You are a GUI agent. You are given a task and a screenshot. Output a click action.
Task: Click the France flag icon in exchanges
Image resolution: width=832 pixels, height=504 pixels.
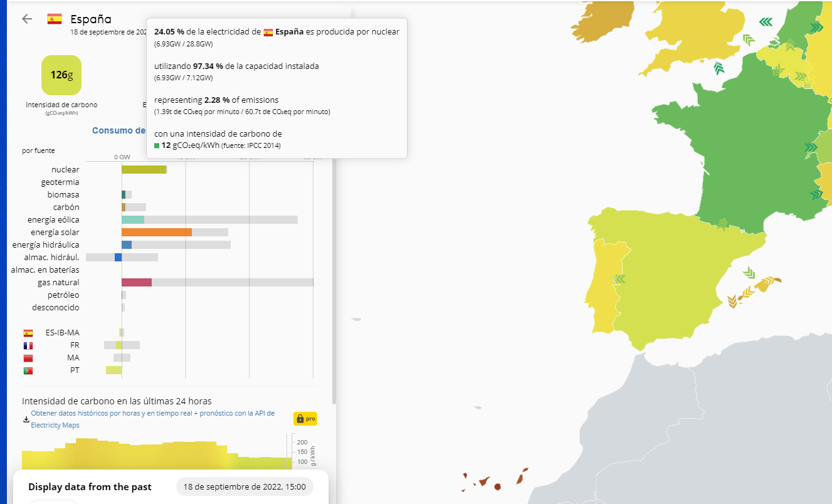click(28, 345)
